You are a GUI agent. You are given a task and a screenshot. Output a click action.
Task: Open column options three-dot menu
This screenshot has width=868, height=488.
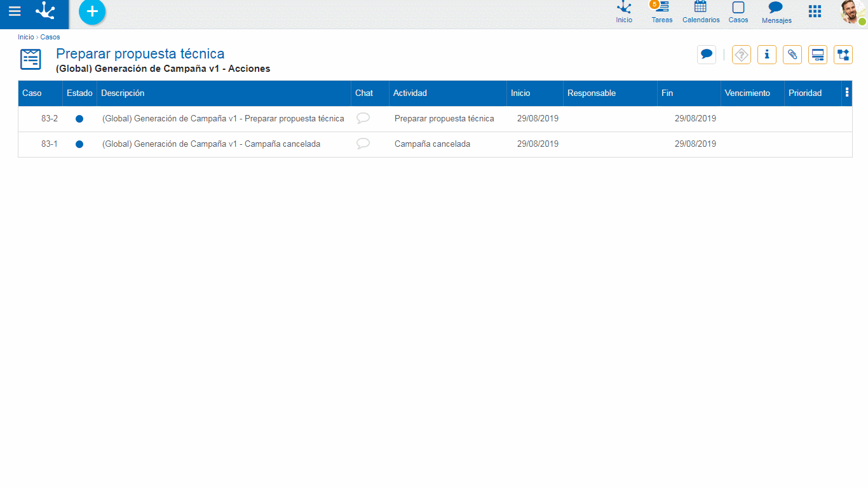click(847, 93)
